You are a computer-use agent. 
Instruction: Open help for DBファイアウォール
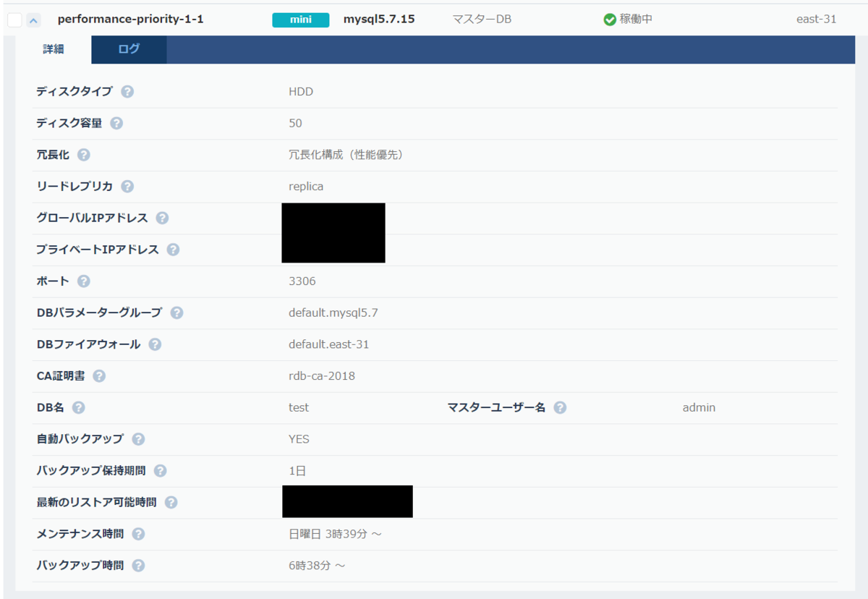pyautogui.click(x=153, y=344)
